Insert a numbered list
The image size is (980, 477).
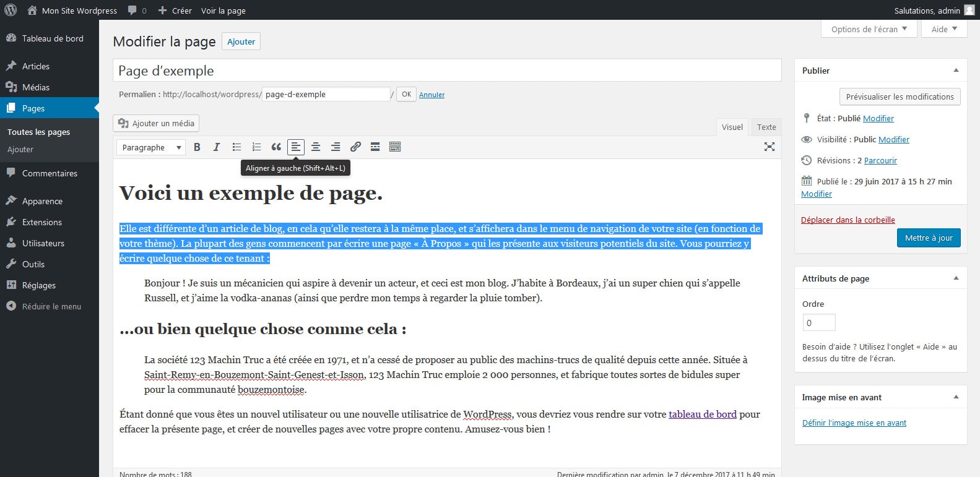(256, 147)
